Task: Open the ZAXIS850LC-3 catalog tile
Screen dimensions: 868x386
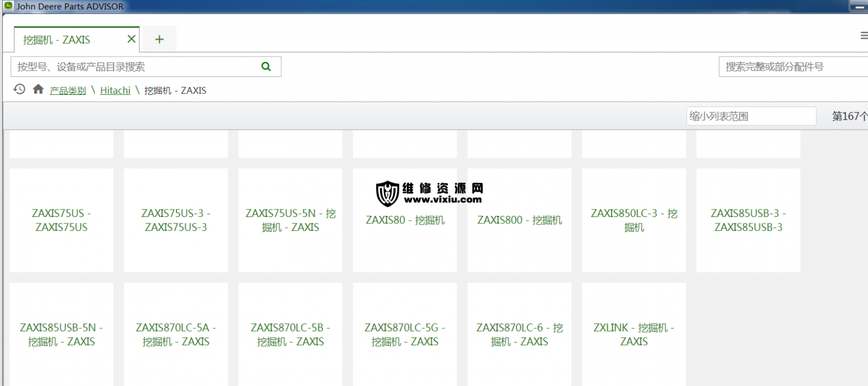Action: [x=634, y=220]
